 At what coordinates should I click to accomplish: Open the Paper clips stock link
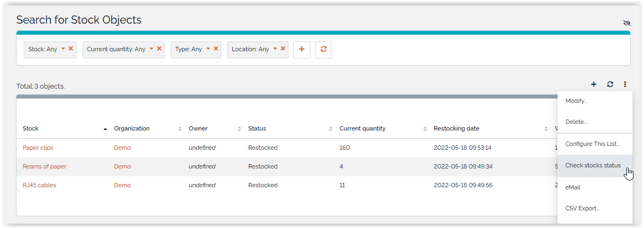point(38,148)
